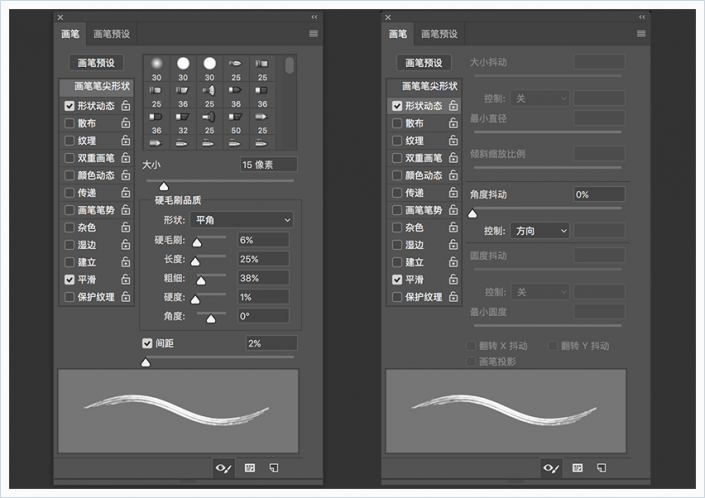Lock 传递 in left panel
The width and height of the screenshot is (705, 498).
pyautogui.click(x=126, y=192)
